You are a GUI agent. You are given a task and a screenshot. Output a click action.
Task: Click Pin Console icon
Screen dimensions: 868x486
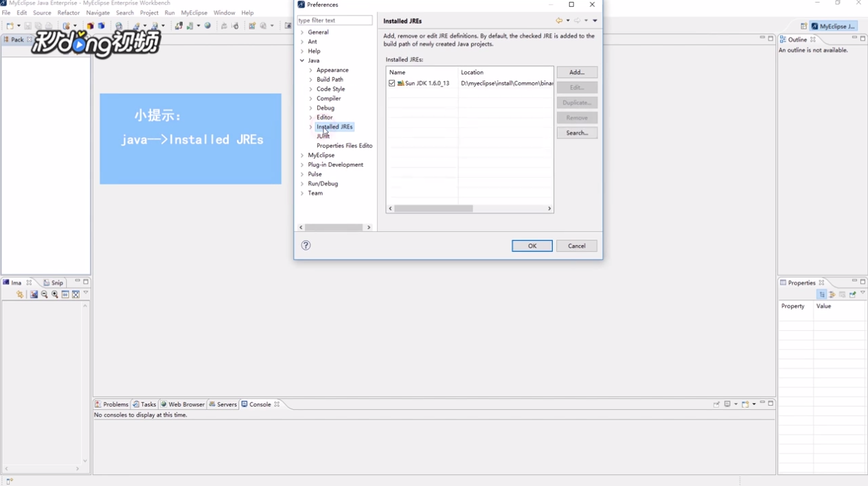coord(716,404)
